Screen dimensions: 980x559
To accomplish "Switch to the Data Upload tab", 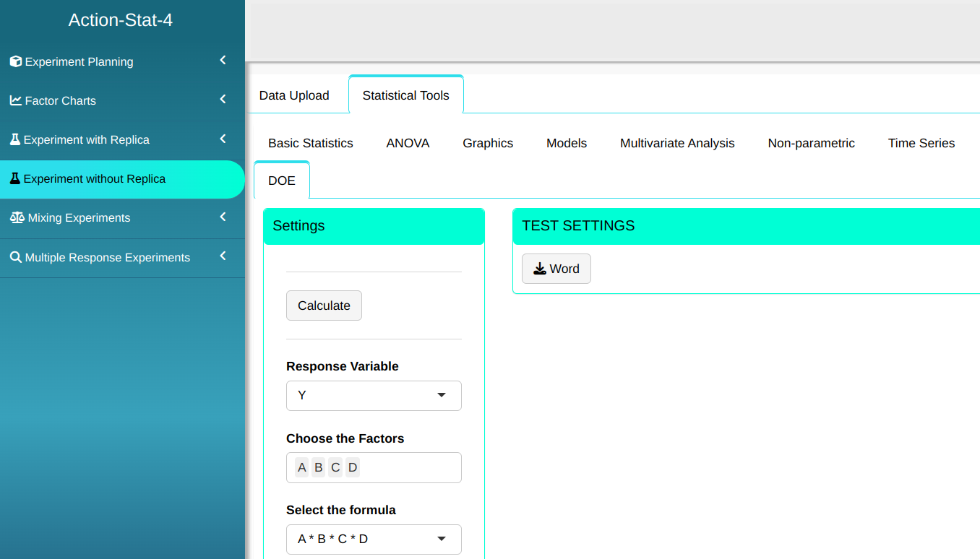I will point(294,95).
